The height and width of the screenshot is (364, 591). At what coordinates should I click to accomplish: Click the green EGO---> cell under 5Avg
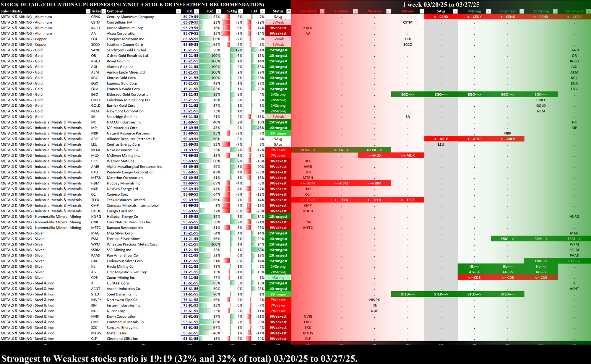click(x=441, y=95)
